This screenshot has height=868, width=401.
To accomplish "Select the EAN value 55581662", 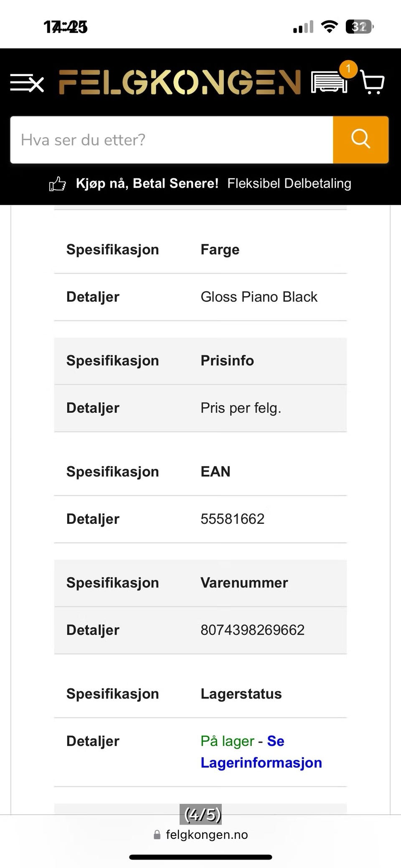I will (232, 519).
